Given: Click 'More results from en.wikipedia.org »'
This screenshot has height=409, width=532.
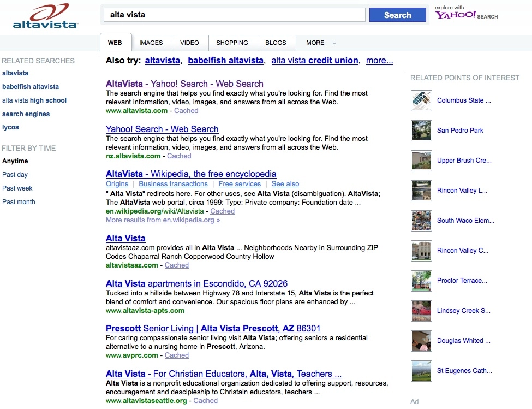Looking at the screenshot, I should [163, 220].
